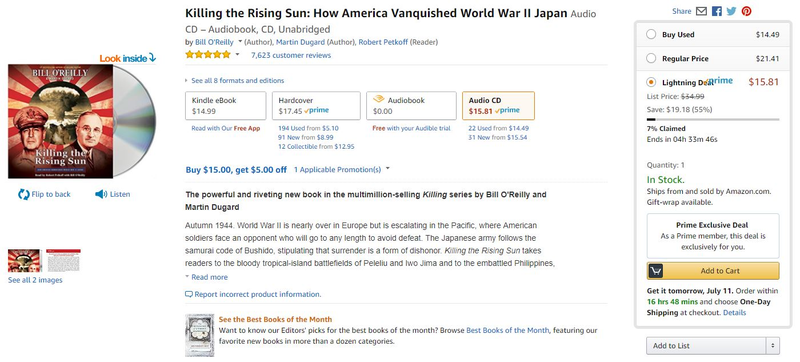Click the Flip to back icon

(x=24, y=194)
